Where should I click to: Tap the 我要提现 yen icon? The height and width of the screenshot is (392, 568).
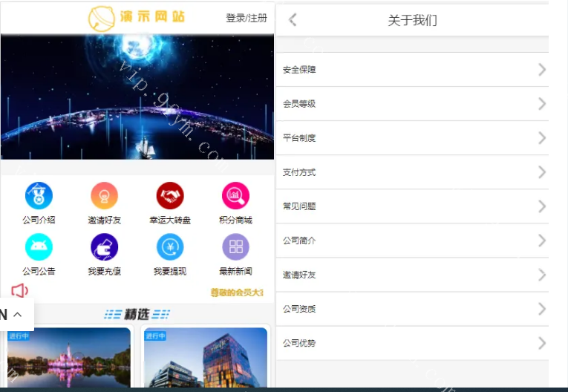coord(170,247)
